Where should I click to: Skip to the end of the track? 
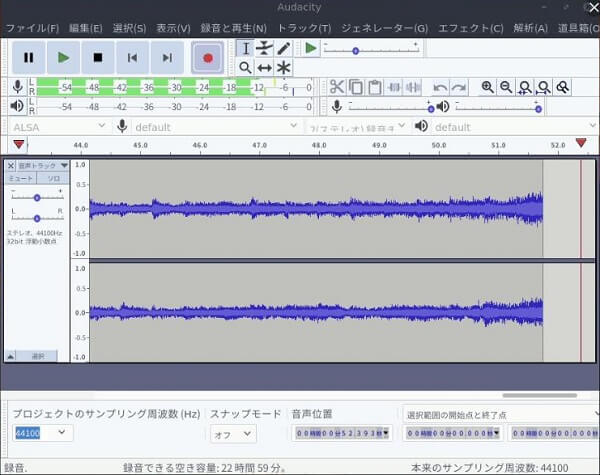click(167, 58)
